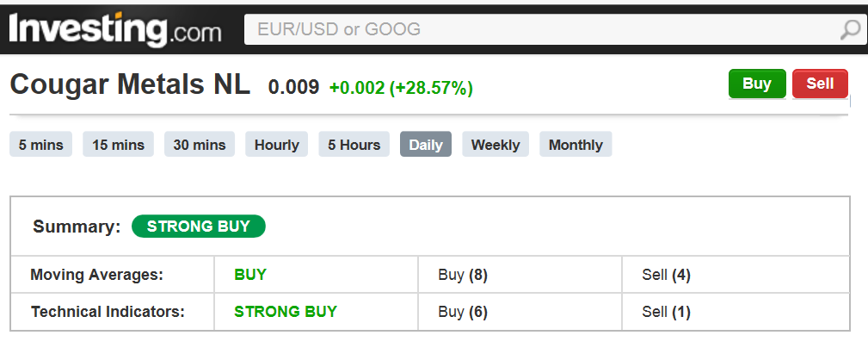Click the green Buy button
Viewport: 868px width, 354px height.
[x=757, y=84]
